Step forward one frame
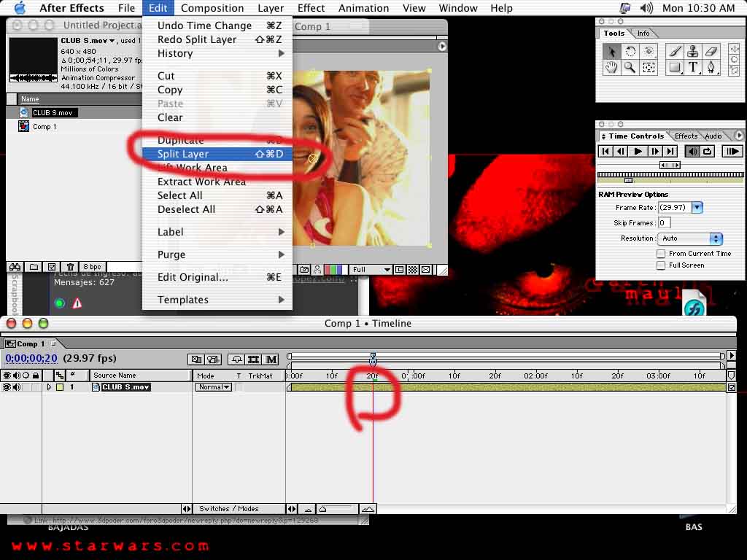This screenshot has width=747, height=560. pyautogui.click(x=655, y=152)
